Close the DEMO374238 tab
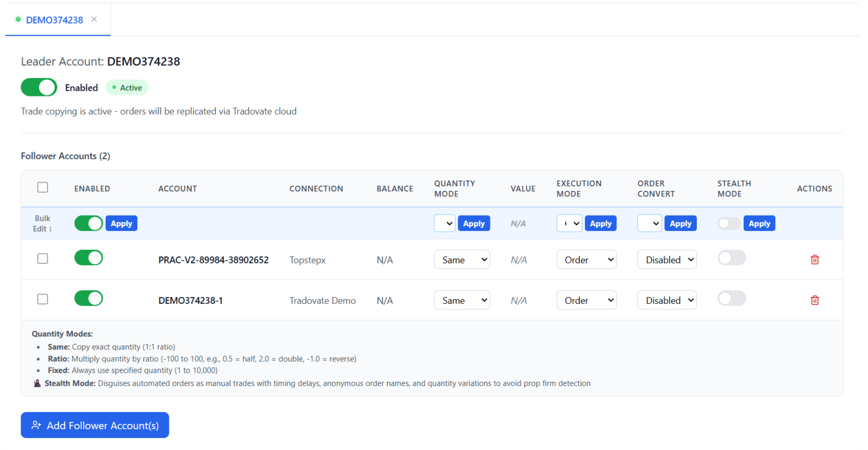Viewport: 868px width, 450px height. [x=94, y=19]
